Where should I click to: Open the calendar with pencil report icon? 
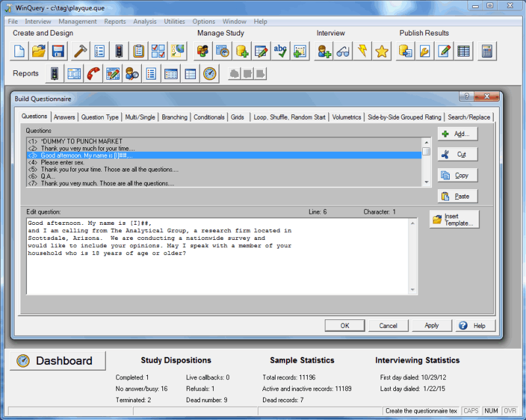(x=113, y=74)
